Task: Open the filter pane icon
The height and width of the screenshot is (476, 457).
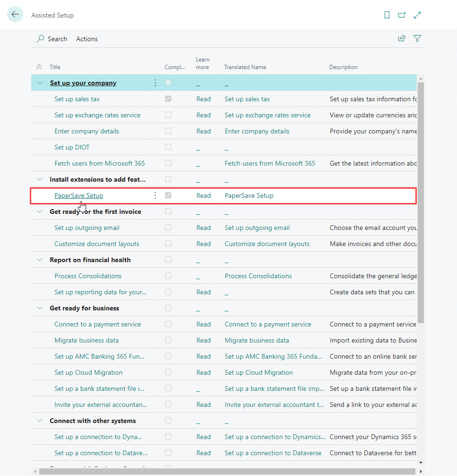Action: point(417,38)
